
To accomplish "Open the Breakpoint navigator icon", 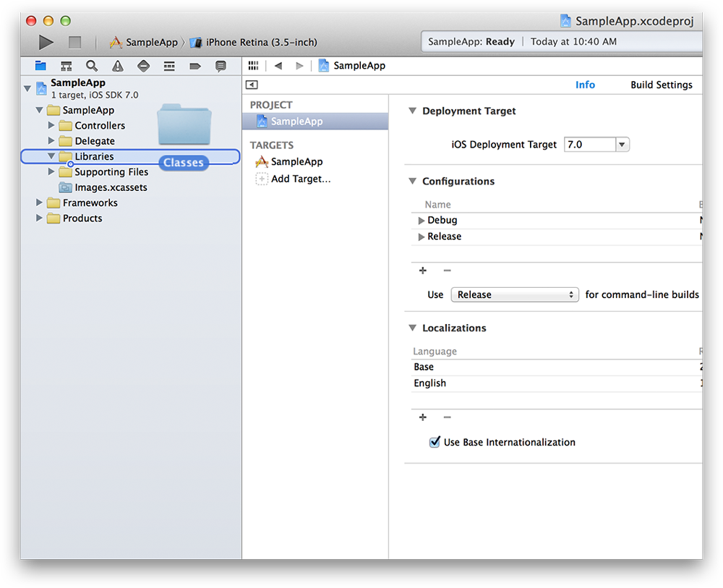I will point(195,66).
